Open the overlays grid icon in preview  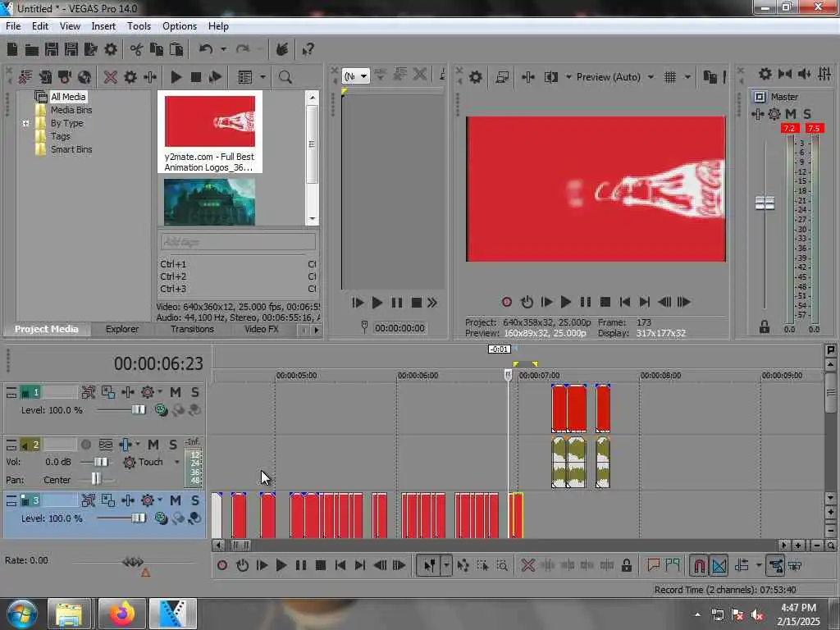(669, 77)
